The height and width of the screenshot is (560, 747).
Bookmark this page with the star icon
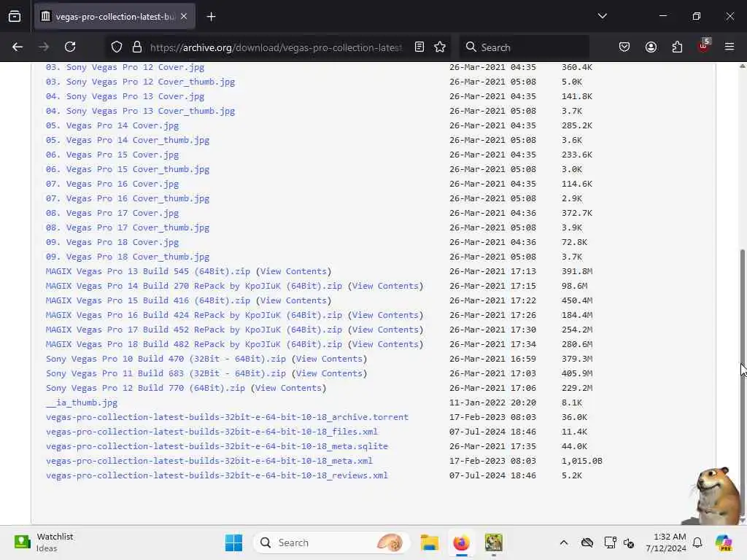[440, 47]
